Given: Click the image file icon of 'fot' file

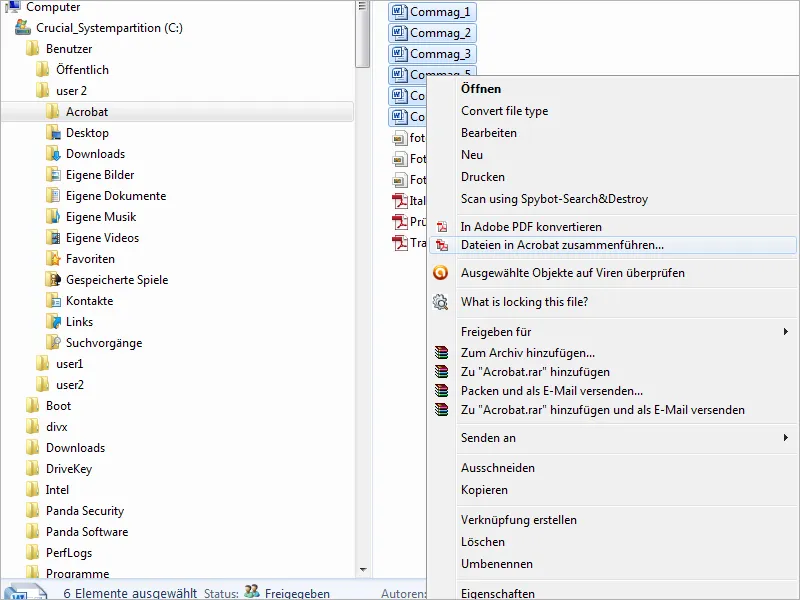Looking at the screenshot, I should 399,138.
